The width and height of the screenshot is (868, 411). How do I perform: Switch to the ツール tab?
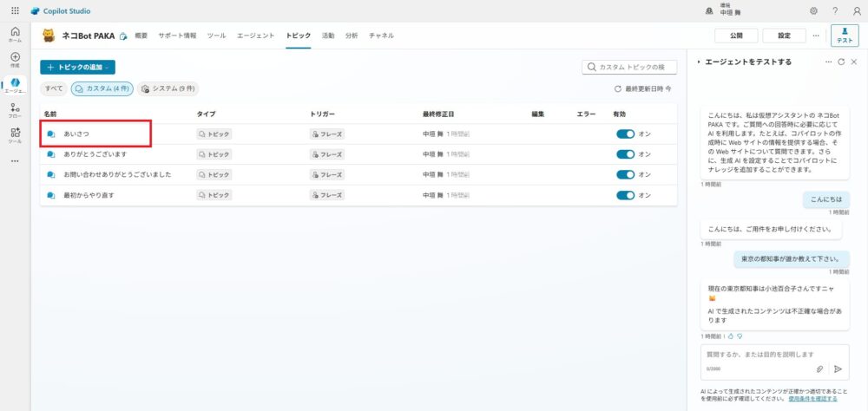pyautogui.click(x=216, y=36)
